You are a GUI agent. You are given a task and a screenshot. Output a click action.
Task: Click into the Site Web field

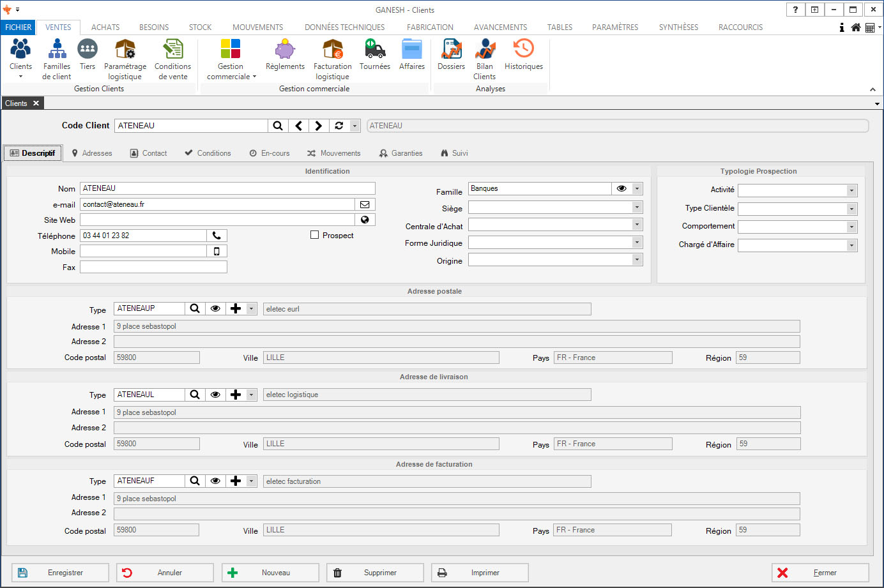coord(217,220)
